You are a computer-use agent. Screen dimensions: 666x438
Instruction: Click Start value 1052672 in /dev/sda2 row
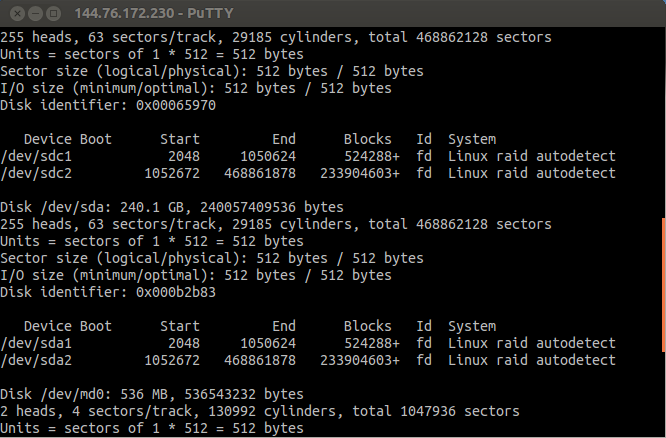[172, 360]
